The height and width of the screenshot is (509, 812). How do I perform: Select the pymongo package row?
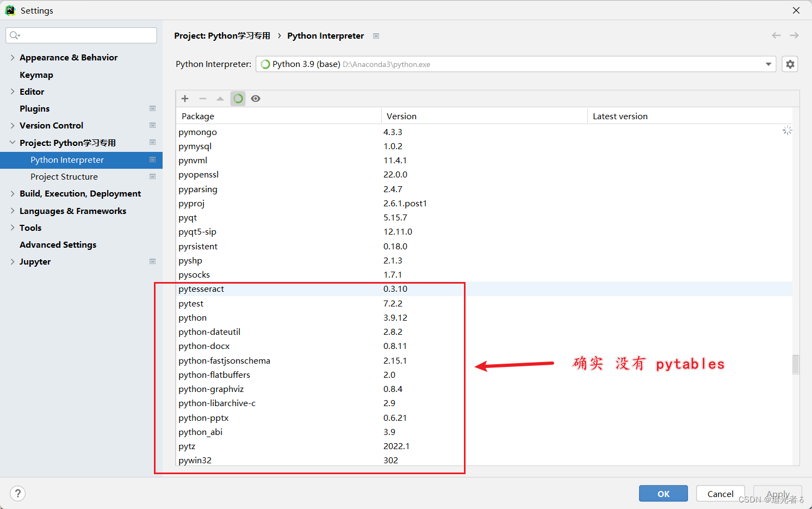click(x=484, y=132)
